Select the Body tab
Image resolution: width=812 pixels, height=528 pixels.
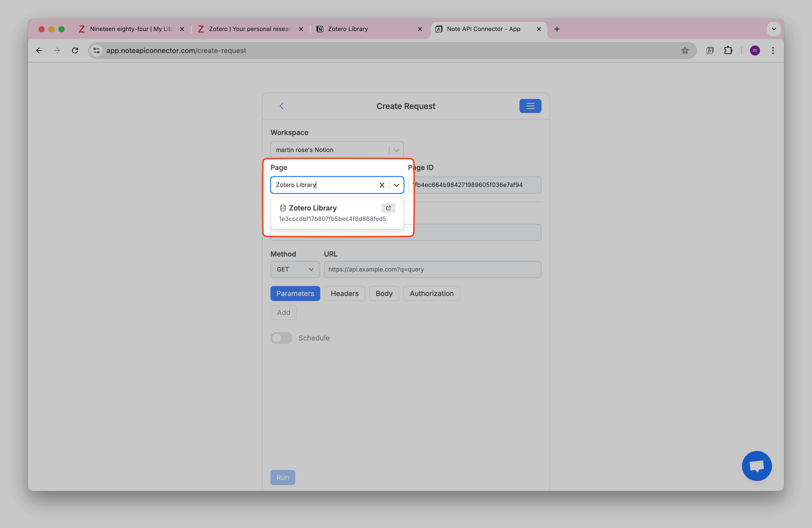coord(384,293)
